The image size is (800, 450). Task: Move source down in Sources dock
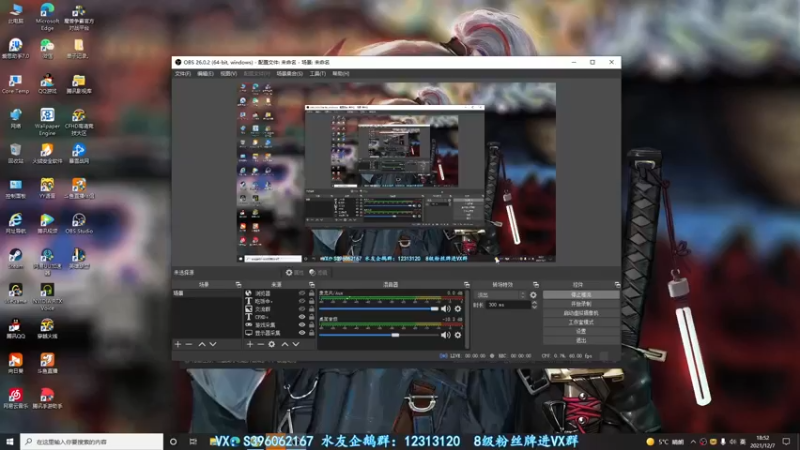coord(295,344)
